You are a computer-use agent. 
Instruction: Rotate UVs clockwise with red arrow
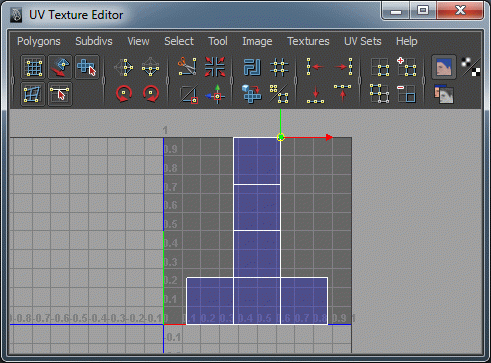(x=151, y=94)
